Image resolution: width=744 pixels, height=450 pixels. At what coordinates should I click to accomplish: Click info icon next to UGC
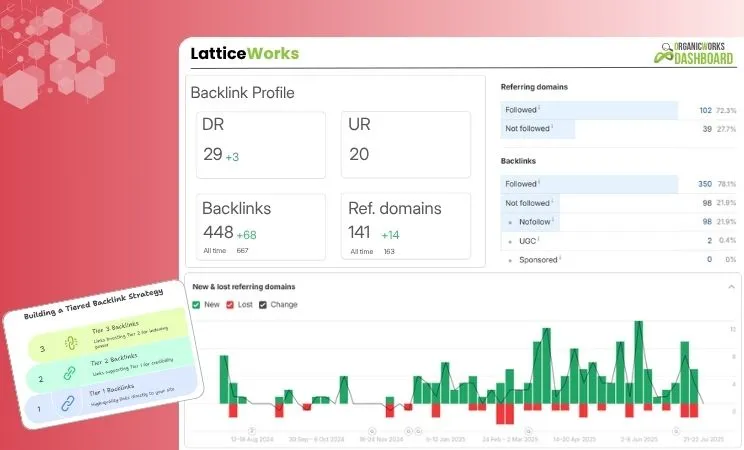click(x=538, y=239)
